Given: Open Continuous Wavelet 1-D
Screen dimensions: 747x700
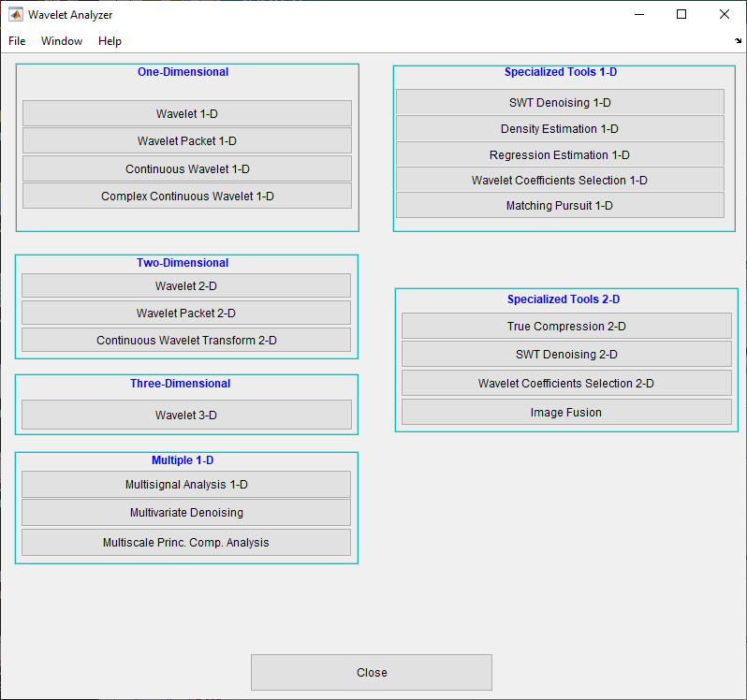Looking at the screenshot, I should (x=187, y=168).
